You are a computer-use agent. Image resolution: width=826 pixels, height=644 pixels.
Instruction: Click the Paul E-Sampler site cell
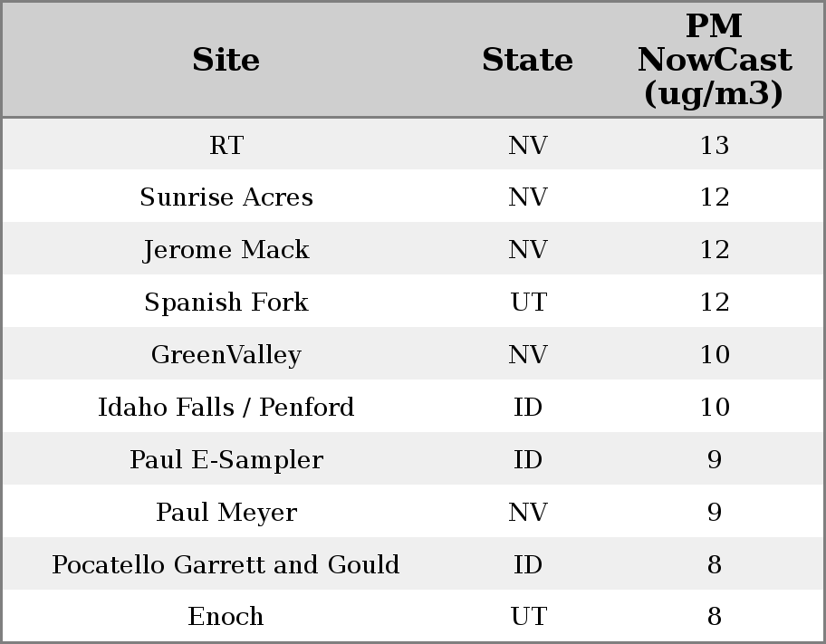[x=226, y=460]
